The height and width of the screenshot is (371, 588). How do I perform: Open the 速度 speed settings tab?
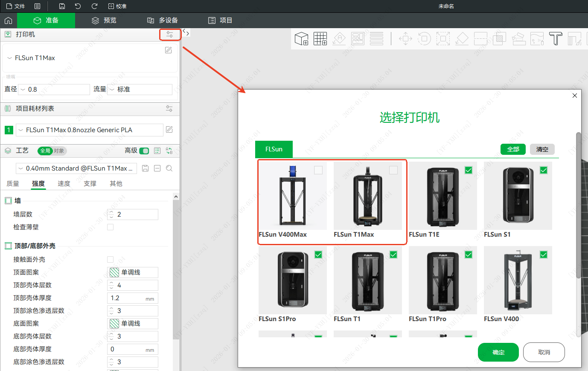pos(64,184)
